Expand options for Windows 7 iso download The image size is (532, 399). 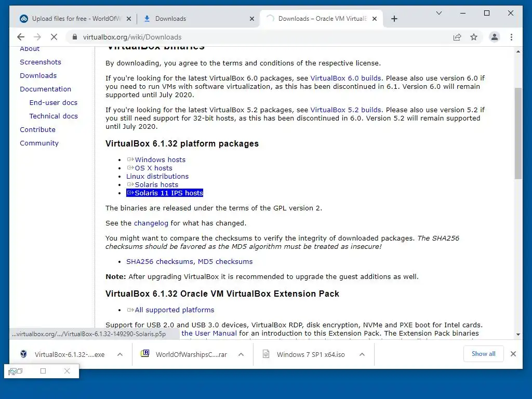(x=362, y=354)
